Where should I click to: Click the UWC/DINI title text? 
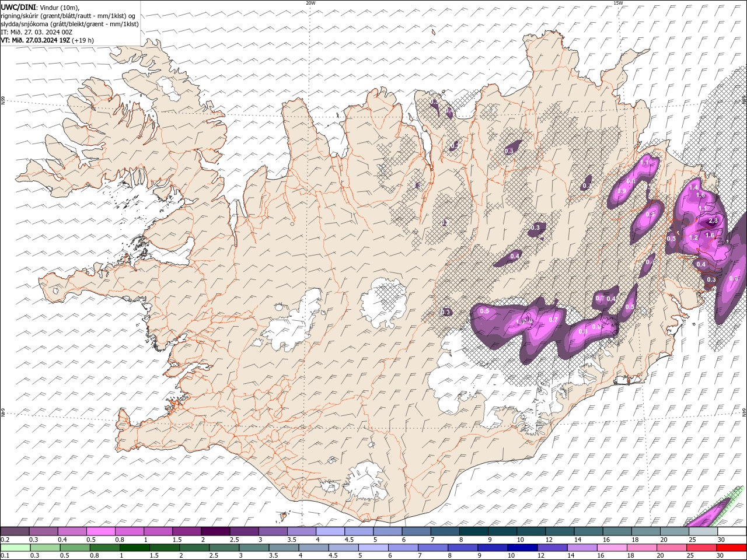[19, 6]
